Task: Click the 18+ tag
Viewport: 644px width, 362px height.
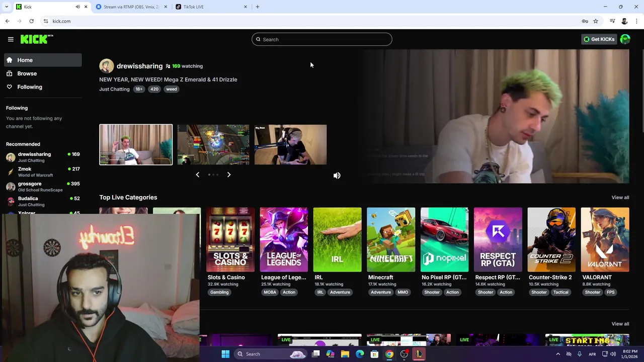Action: click(x=139, y=89)
